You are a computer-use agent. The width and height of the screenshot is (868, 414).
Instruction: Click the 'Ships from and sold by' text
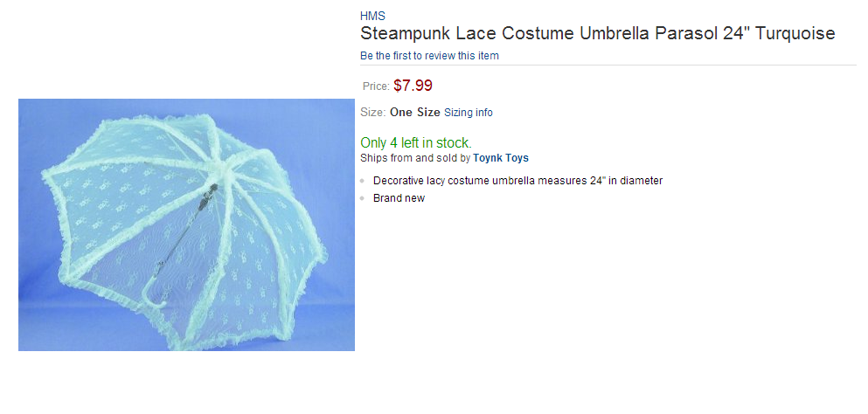click(415, 158)
